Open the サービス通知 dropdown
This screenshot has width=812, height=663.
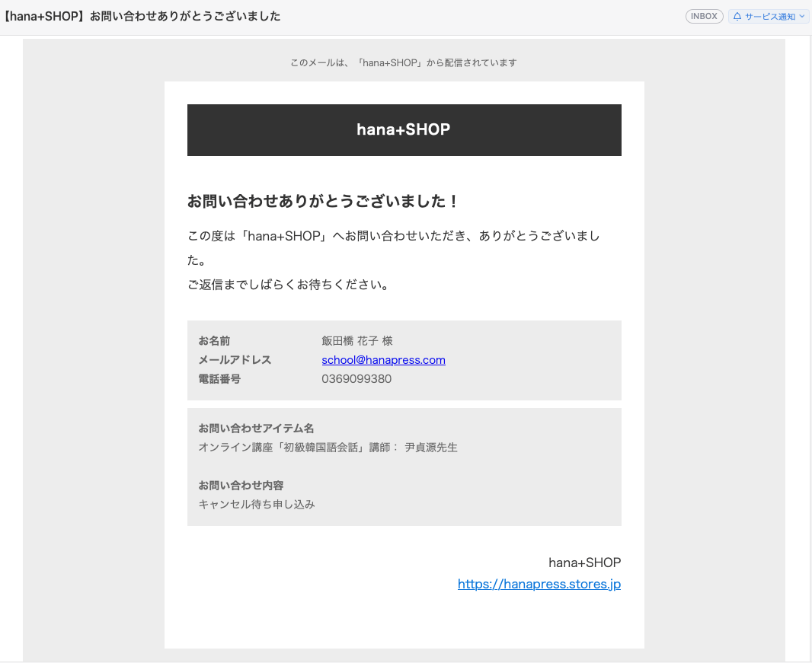click(768, 17)
